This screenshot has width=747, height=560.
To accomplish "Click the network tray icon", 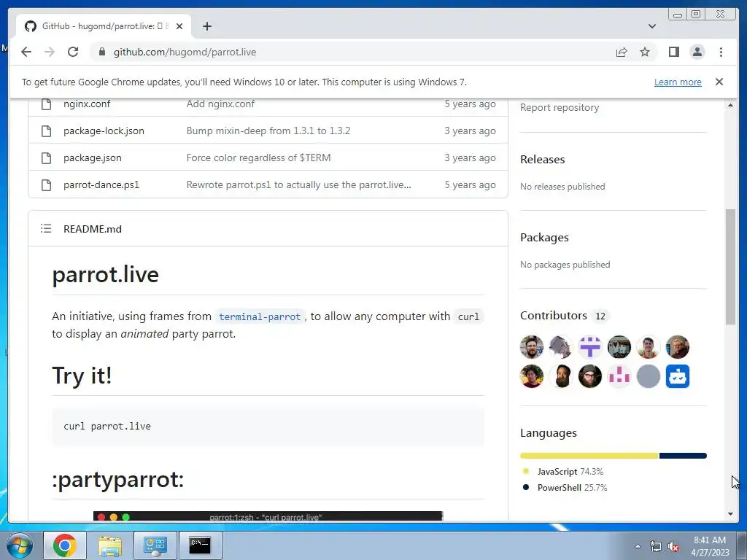I will pos(656,547).
